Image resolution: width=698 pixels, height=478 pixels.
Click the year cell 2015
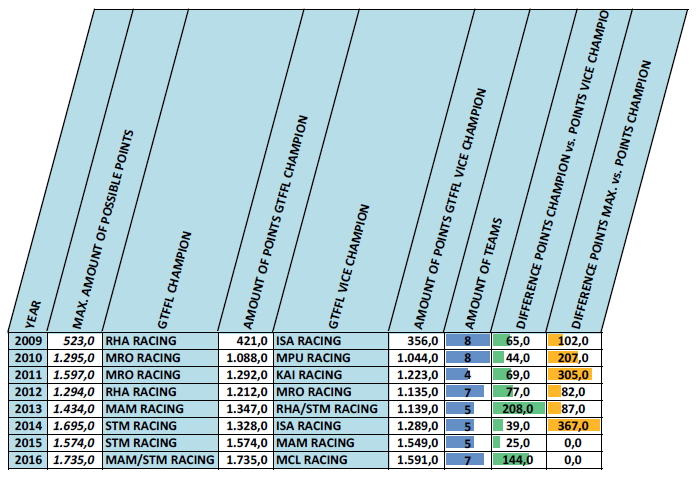click(28, 443)
